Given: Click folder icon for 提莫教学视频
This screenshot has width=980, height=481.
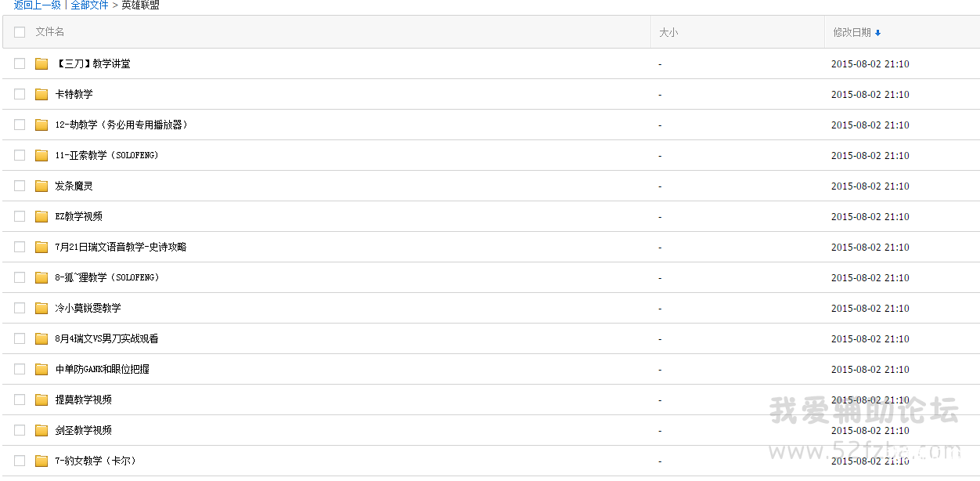Looking at the screenshot, I should 41,400.
